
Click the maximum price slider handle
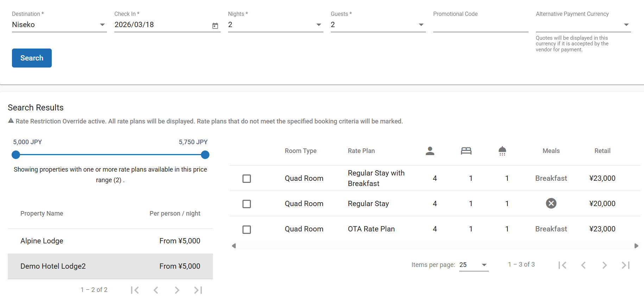click(205, 155)
